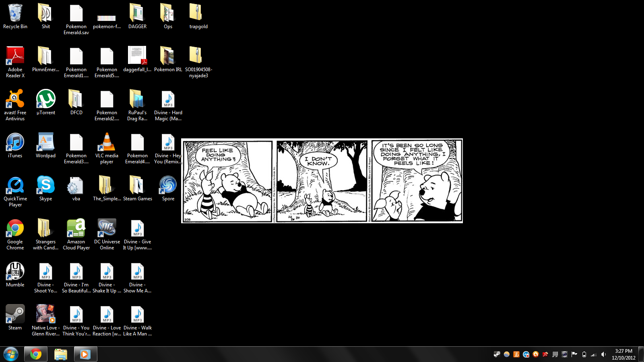
Task: Select the daggerfall PDF file icon
Action: 138,60
